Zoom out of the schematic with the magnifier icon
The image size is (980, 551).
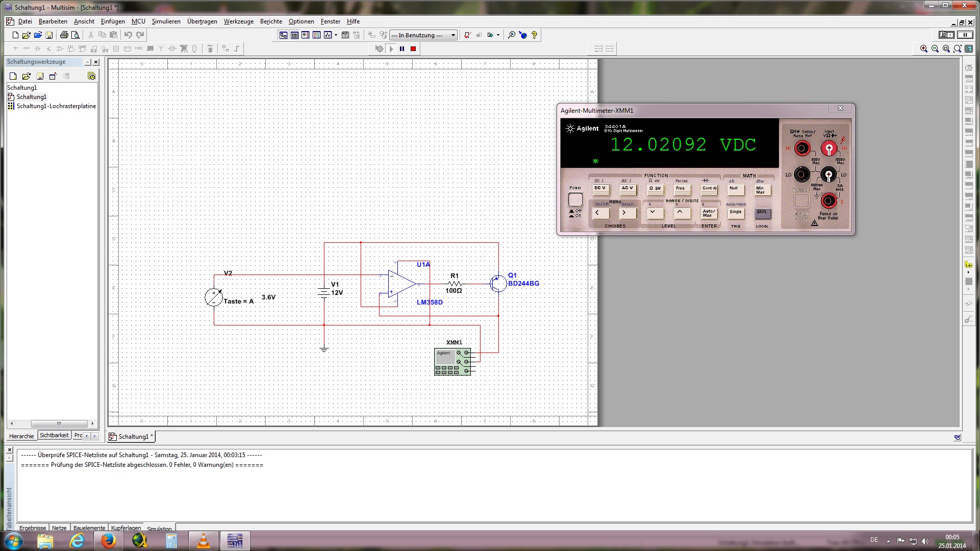coord(935,49)
